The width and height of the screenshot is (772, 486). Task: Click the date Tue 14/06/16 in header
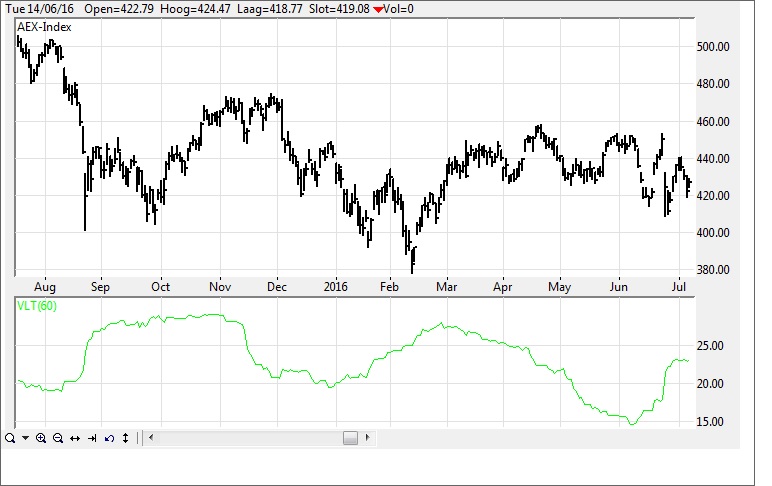pos(39,9)
